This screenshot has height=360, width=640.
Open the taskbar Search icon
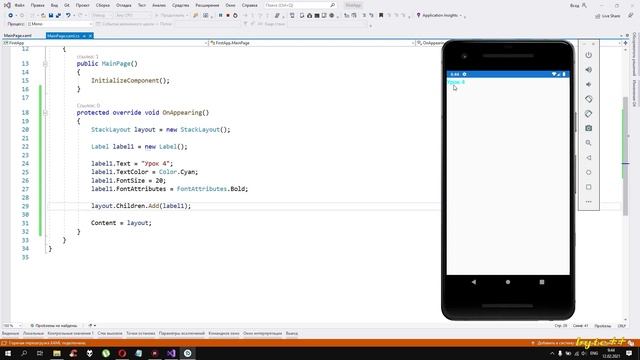coord(24,353)
